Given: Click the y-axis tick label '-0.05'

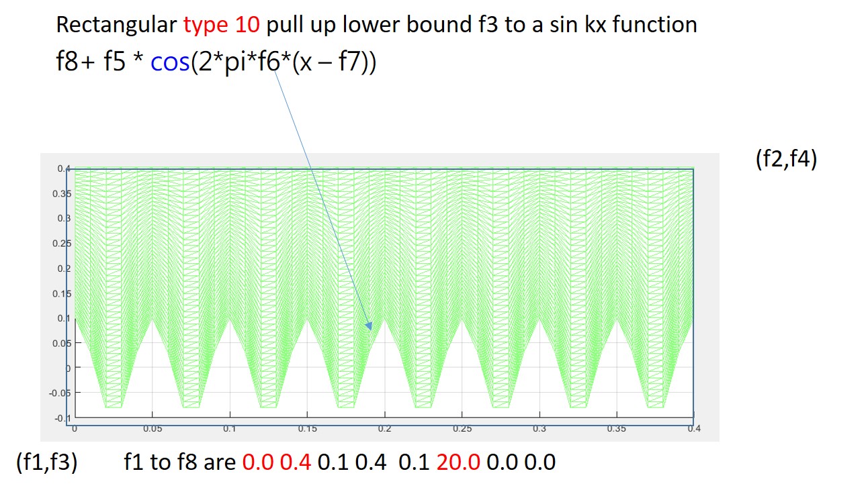Looking at the screenshot, I should [x=61, y=393].
